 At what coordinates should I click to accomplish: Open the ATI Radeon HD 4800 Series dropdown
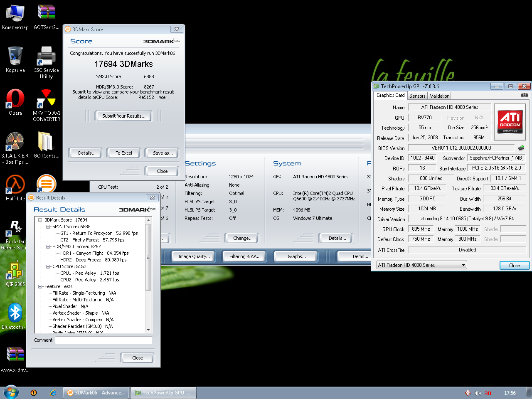[421, 265]
